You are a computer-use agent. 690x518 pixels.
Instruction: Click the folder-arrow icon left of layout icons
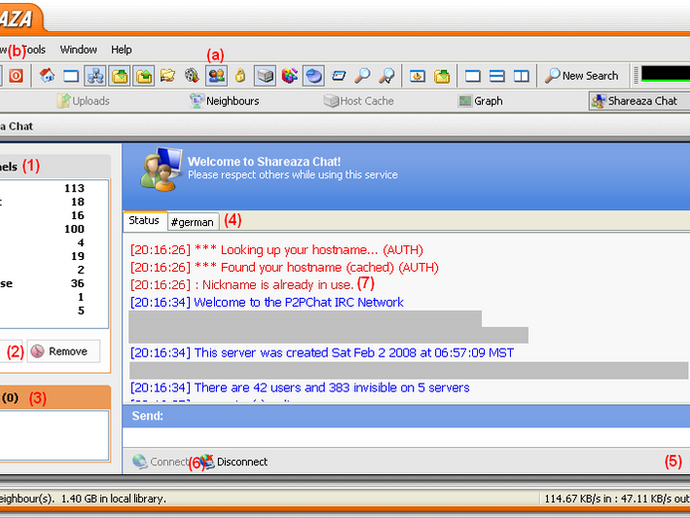click(442, 76)
